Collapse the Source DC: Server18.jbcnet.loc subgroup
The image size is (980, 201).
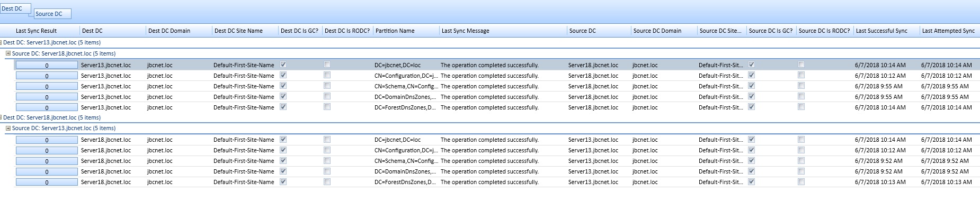[8, 53]
